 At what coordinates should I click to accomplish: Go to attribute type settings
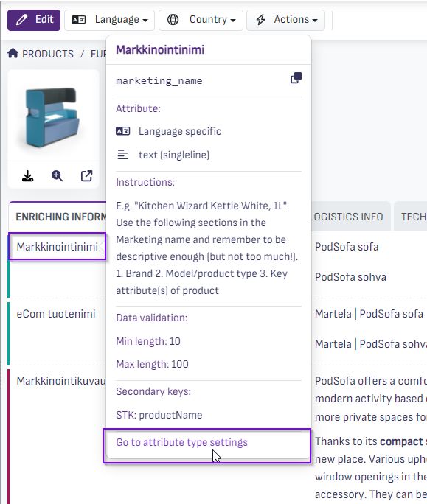[182, 442]
